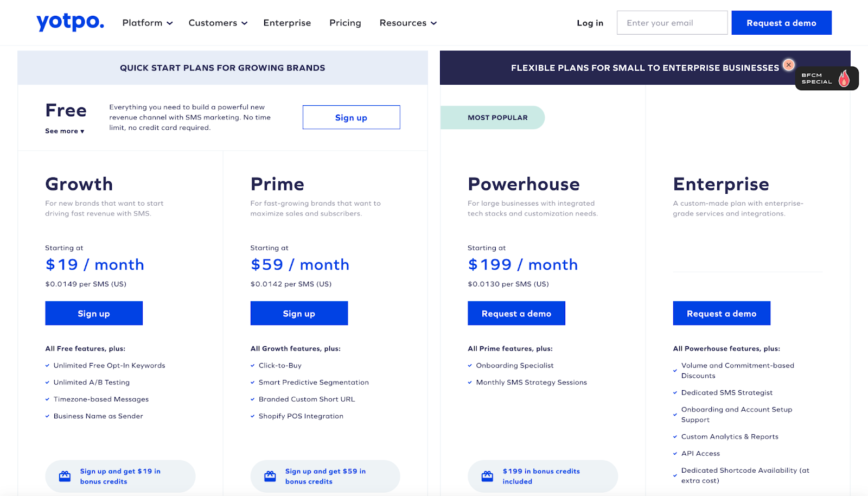Click Onboarding and Account Setup Support feature
Viewport: 868px width, 496px height.
(737, 414)
